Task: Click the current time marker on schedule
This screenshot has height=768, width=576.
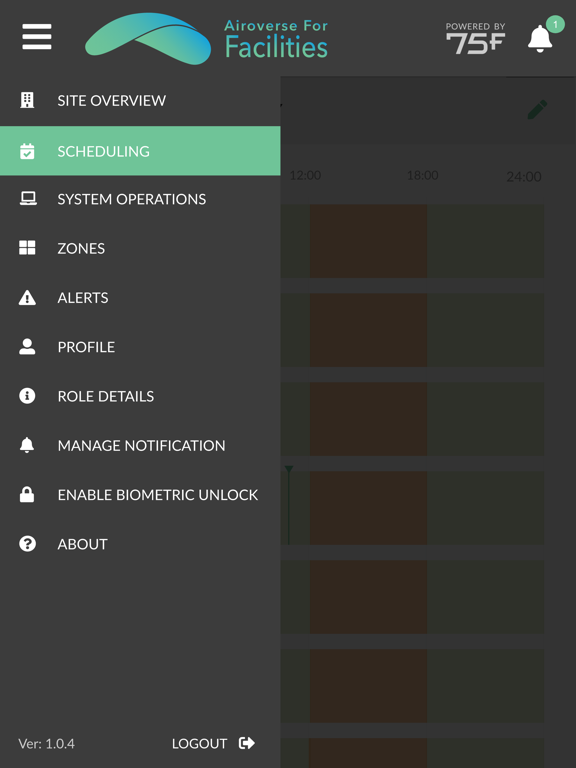Action: [x=289, y=504]
